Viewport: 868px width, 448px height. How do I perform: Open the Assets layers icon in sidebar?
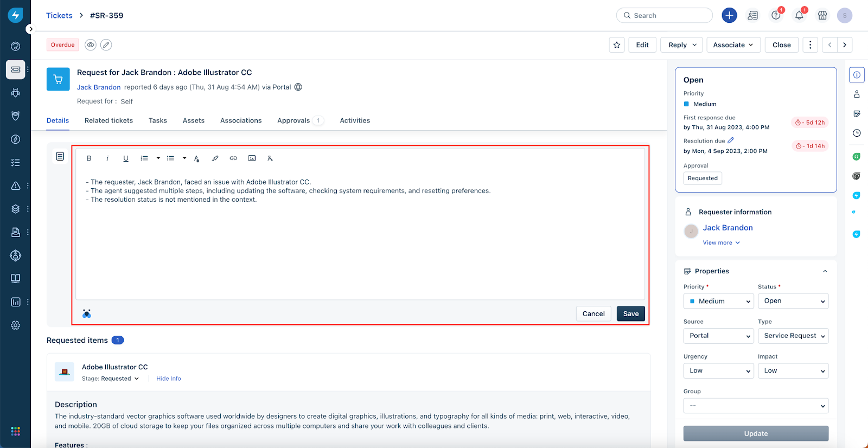tap(16, 209)
